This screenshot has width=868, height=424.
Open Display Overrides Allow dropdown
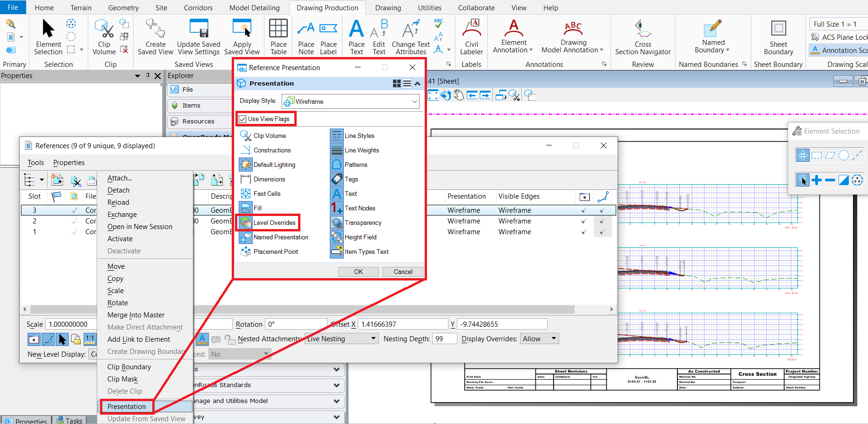pos(539,339)
